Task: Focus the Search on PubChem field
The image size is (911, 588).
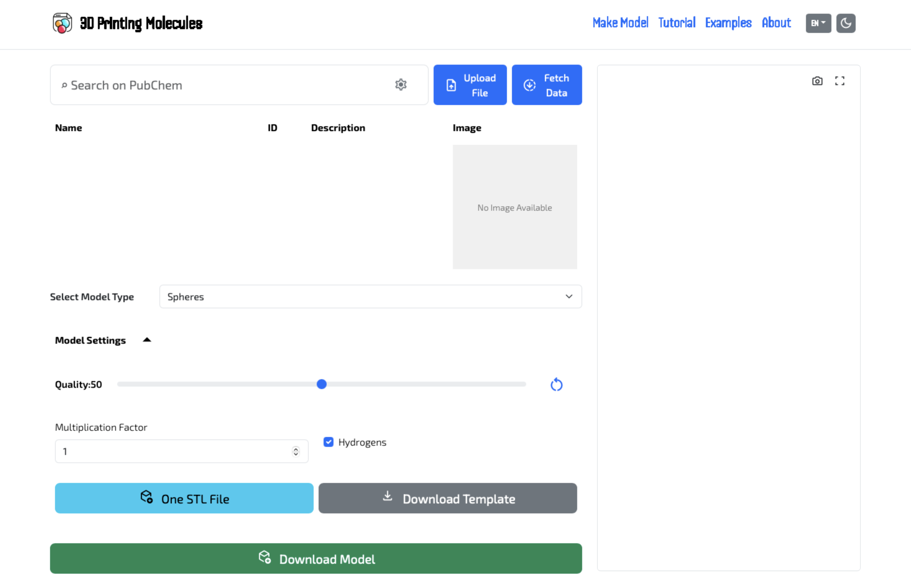Action: (239, 85)
